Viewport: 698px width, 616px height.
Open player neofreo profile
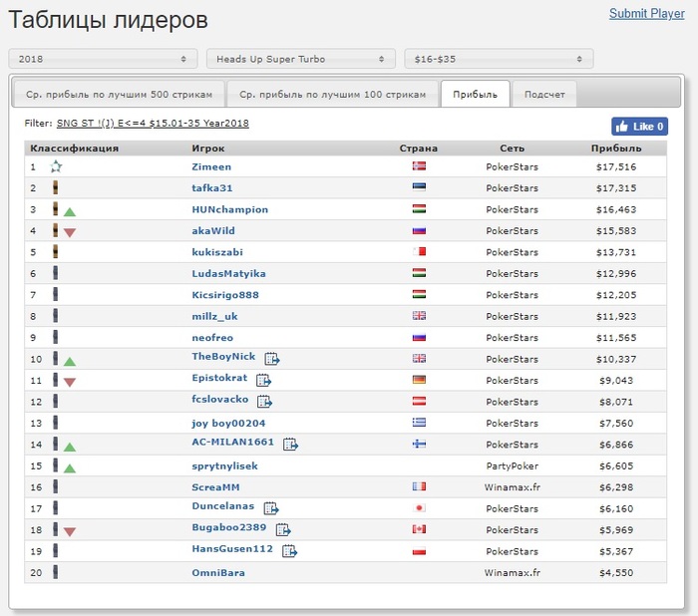(212, 337)
